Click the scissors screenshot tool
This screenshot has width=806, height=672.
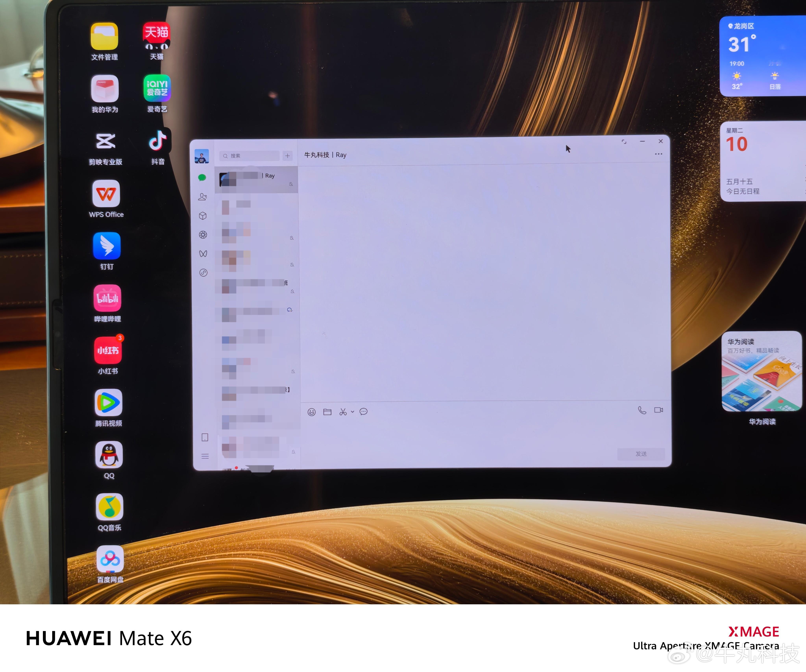343,412
